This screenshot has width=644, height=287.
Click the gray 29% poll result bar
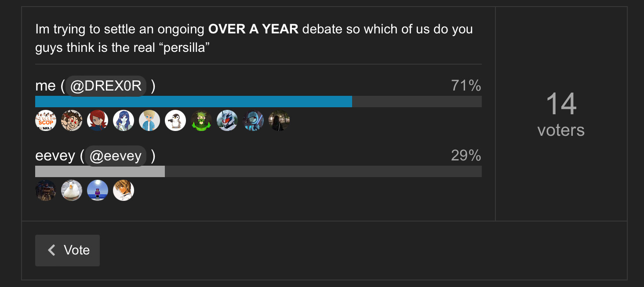click(100, 171)
